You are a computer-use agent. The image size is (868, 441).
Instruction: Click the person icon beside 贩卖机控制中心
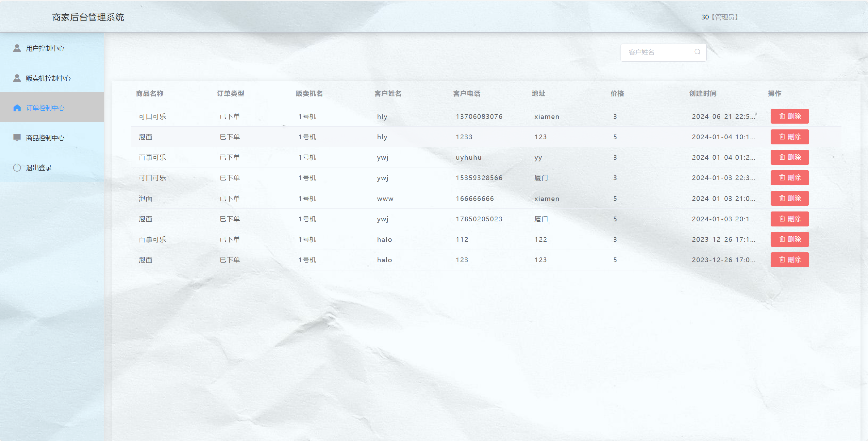[x=17, y=78]
